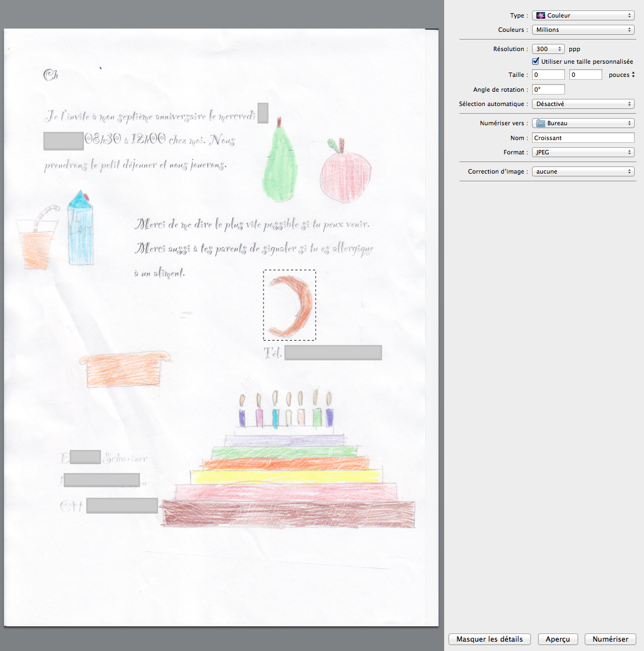Click the layered birthday cake drawing
644x651 pixels.
tap(288, 483)
